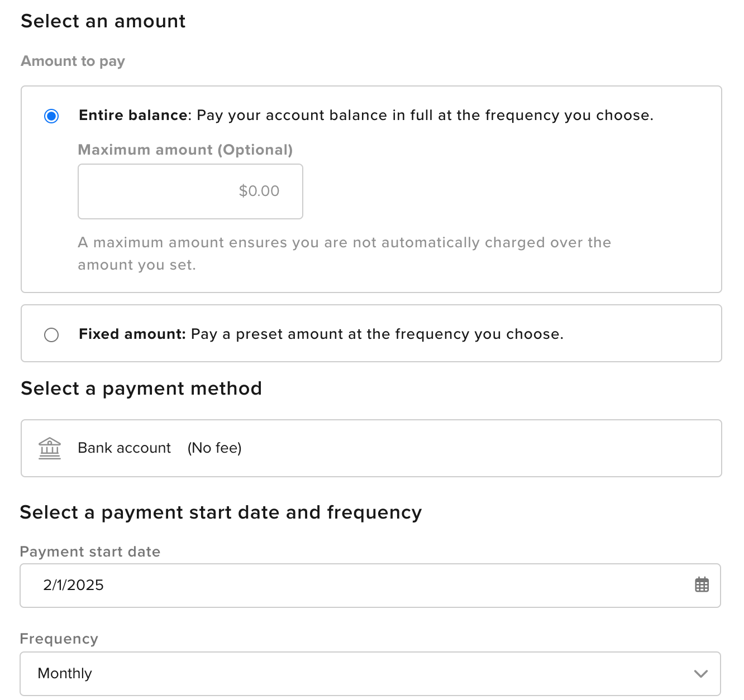
Task: Click the 2/1/2025 date value
Action: click(74, 585)
